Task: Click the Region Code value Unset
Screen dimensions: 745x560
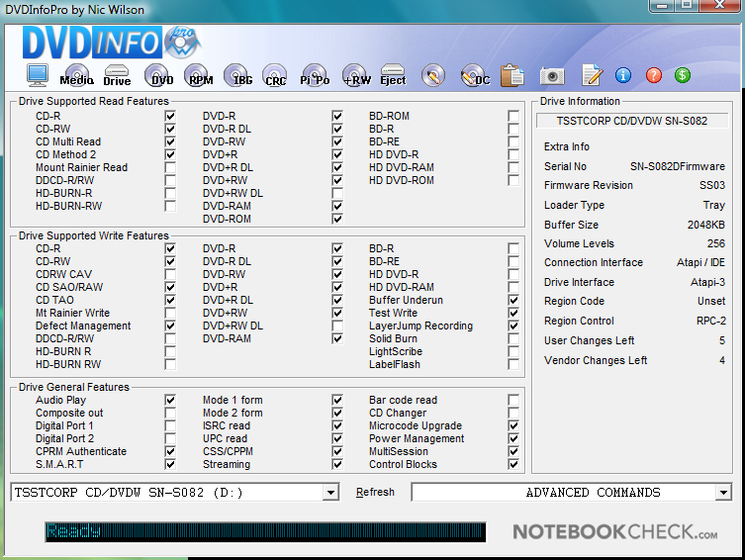Action: point(711,301)
